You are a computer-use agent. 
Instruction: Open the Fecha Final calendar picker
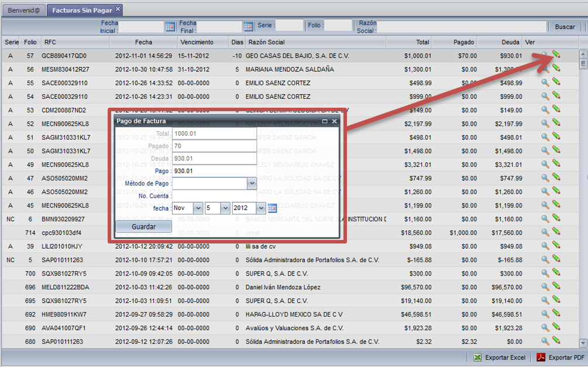[x=249, y=26]
